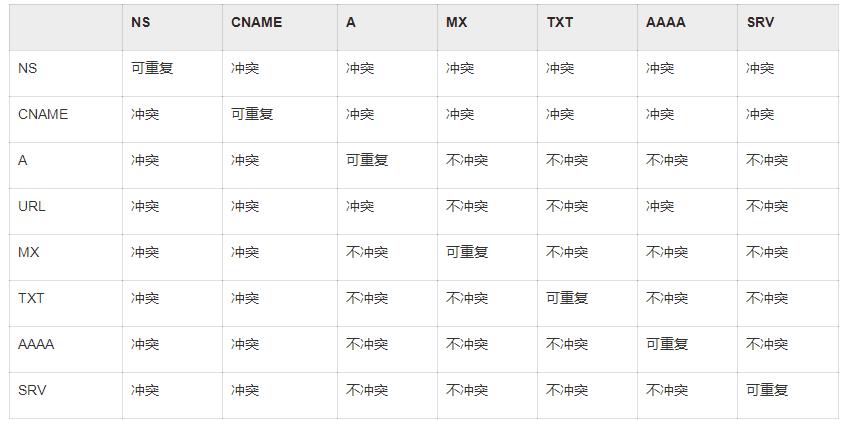Select 可重复 cell in the CNAME row
This screenshot has height=424, width=847.
pos(252,114)
